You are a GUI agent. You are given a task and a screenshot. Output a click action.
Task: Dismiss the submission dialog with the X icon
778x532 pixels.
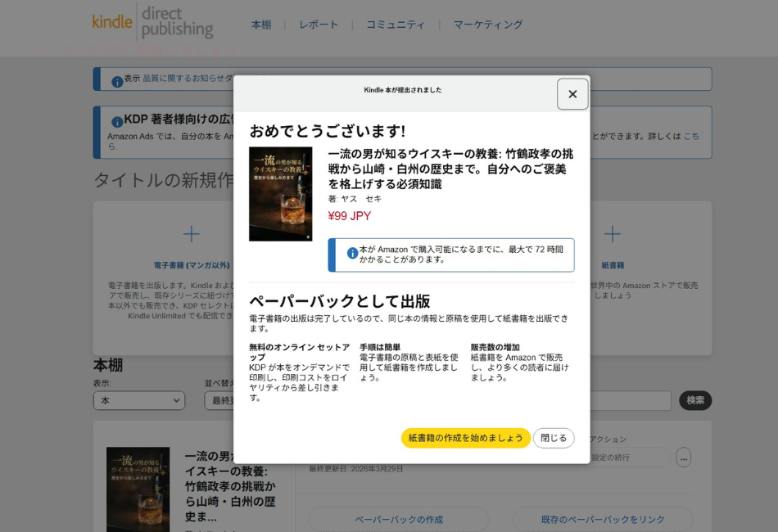pyautogui.click(x=572, y=93)
